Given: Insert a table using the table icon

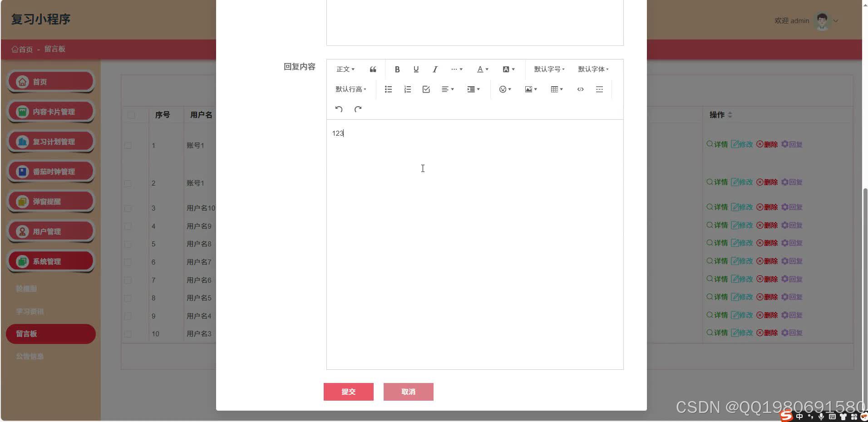Looking at the screenshot, I should (555, 89).
